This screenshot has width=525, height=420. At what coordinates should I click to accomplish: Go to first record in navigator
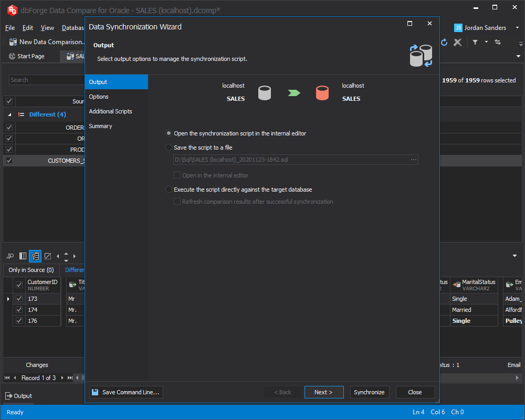(x=7, y=378)
